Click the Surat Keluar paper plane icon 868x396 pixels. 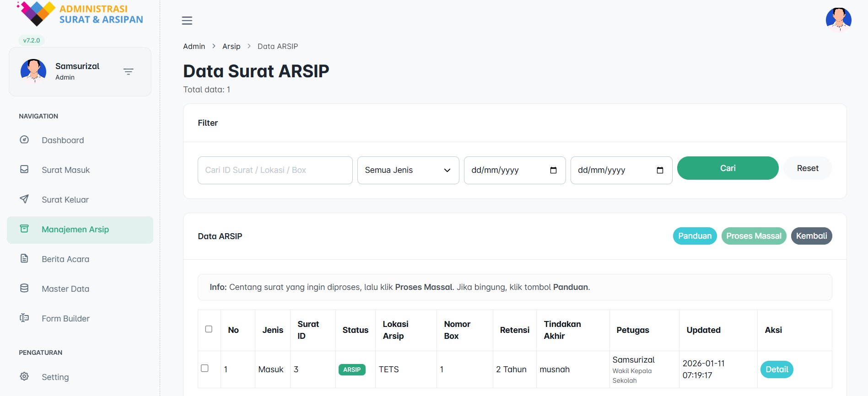[x=24, y=199]
